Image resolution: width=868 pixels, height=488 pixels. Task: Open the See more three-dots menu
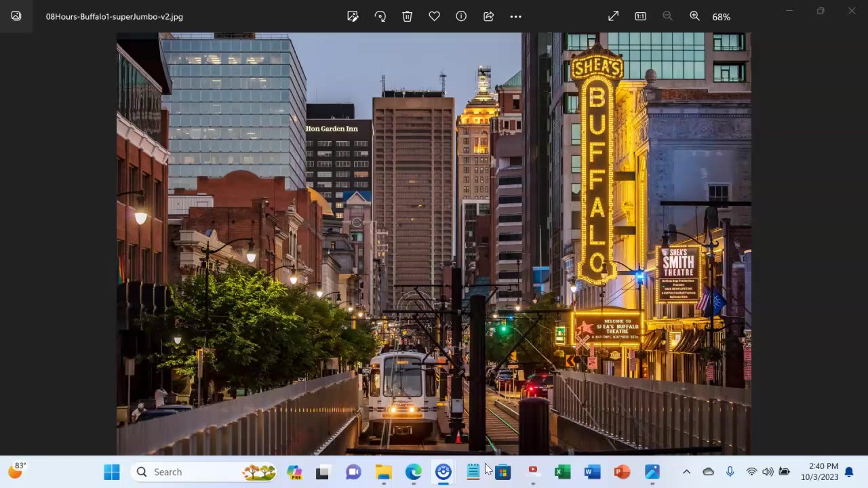[x=516, y=16]
